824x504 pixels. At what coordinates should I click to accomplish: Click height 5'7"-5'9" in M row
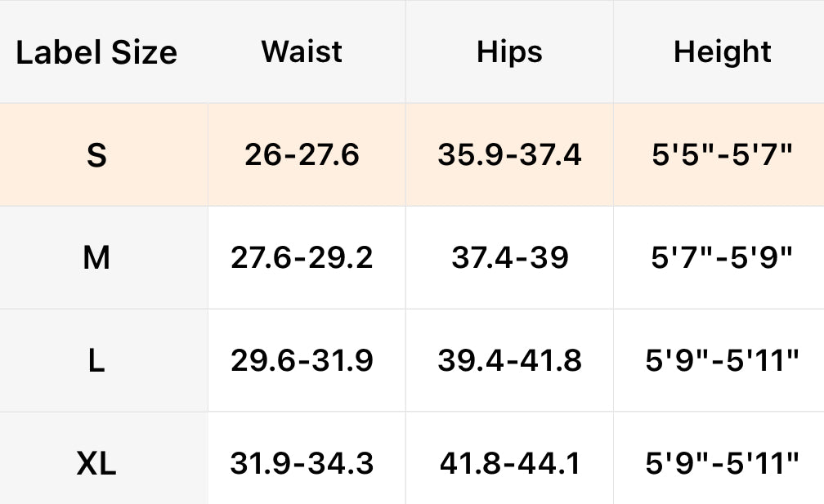722,258
